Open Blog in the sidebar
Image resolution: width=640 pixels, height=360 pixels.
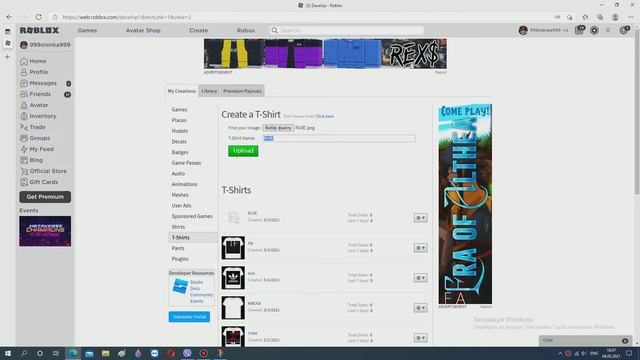point(32,160)
